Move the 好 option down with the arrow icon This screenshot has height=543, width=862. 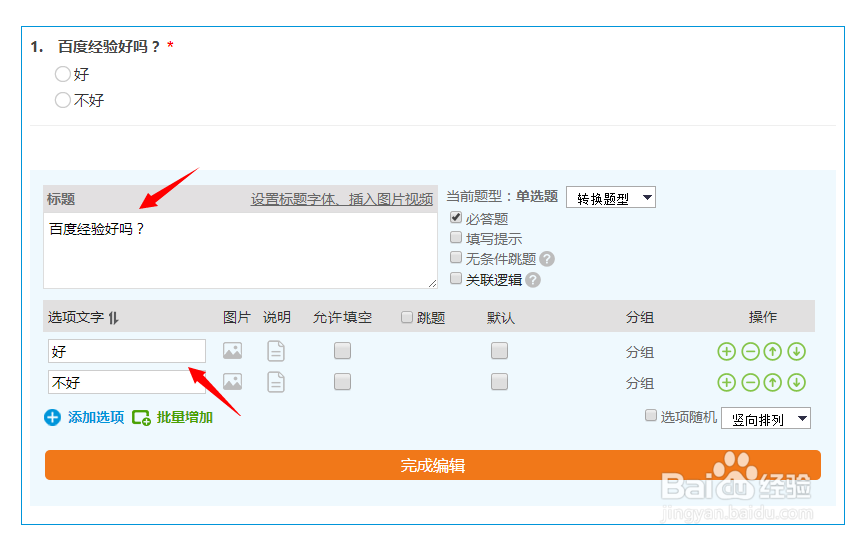click(x=796, y=351)
